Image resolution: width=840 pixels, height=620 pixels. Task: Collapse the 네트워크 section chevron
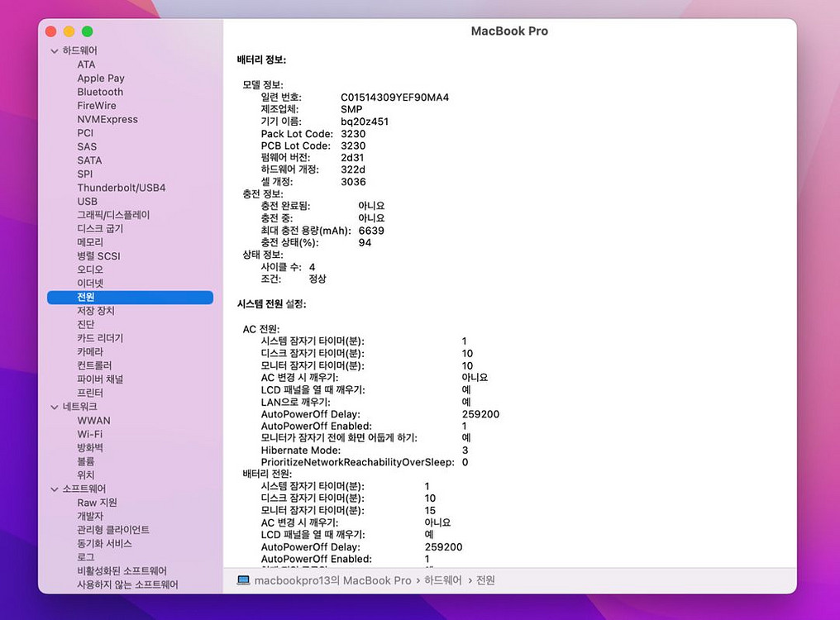(x=54, y=408)
